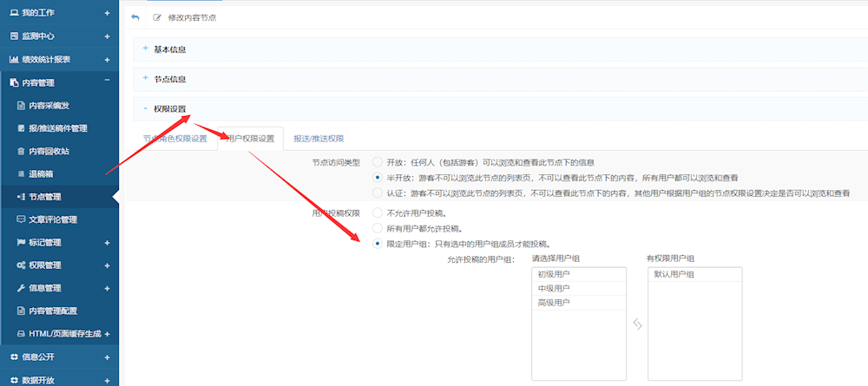Select the 开放 node access radio button
Viewport: 868px width, 386px height.
378,162
